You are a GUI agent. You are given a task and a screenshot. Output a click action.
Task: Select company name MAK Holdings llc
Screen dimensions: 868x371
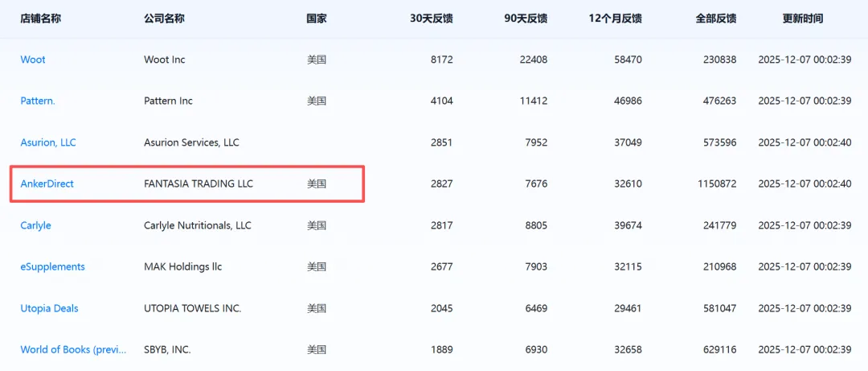182,266
